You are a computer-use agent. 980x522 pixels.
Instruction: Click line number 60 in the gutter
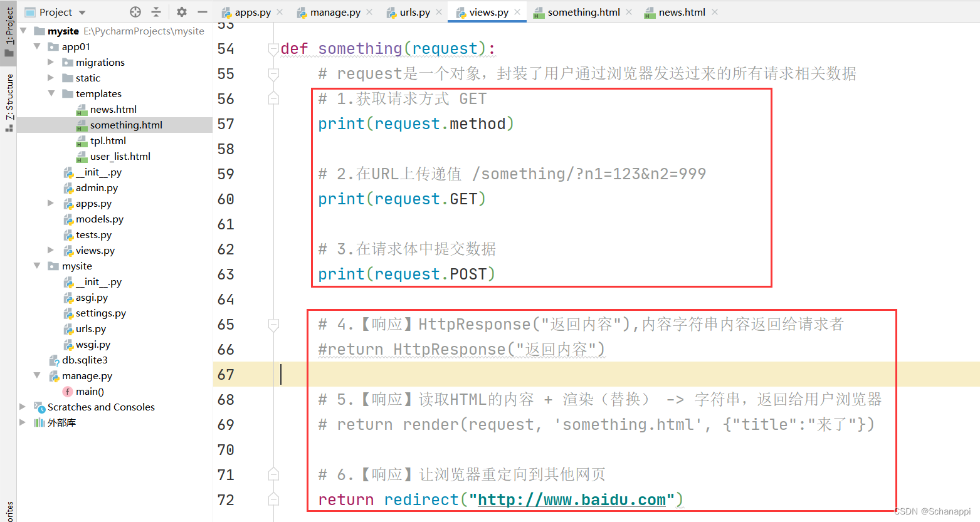(x=226, y=199)
